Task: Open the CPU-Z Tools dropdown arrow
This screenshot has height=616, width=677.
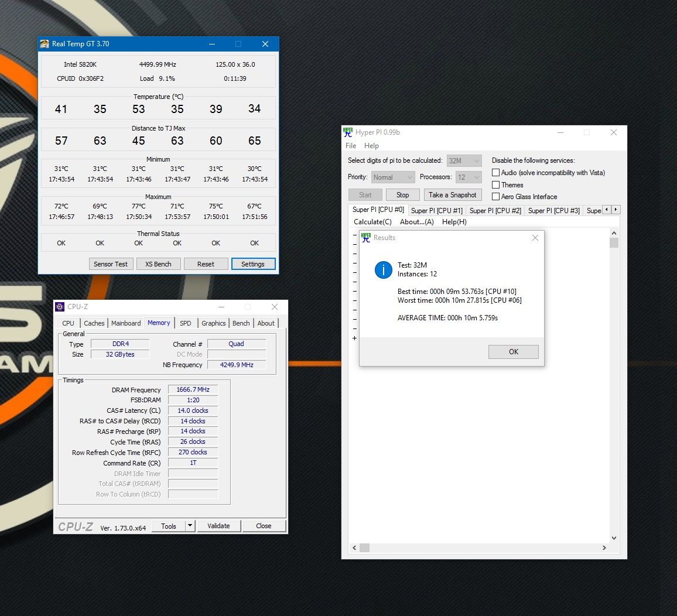Action: (x=190, y=526)
